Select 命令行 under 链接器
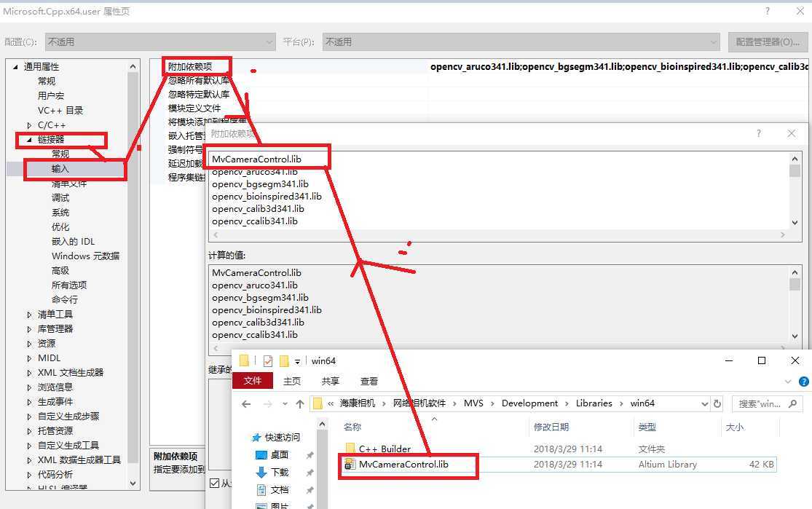The width and height of the screenshot is (812, 509). tap(65, 299)
